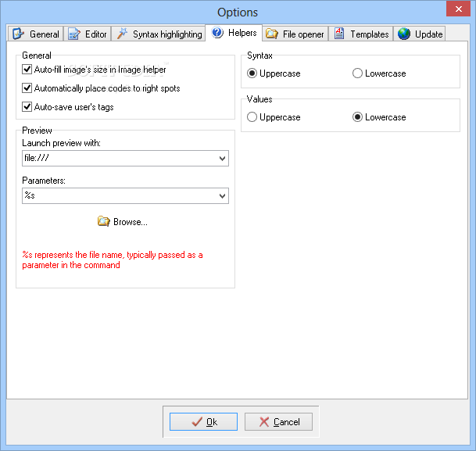Click the Syntax highlighting wand icon
Image resolution: width=476 pixels, height=451 pixels.
coord(122,34)
